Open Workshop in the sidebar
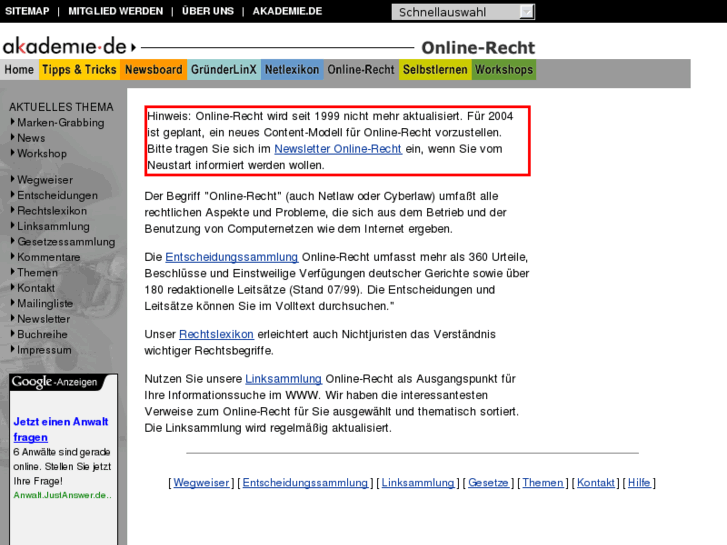This screenshot has width=727, height=545. pos(42,154)
